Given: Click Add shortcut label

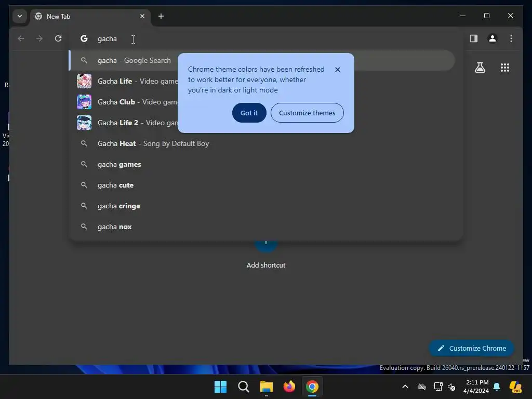Looking at the screenshot, I should (x=266, y=265).
